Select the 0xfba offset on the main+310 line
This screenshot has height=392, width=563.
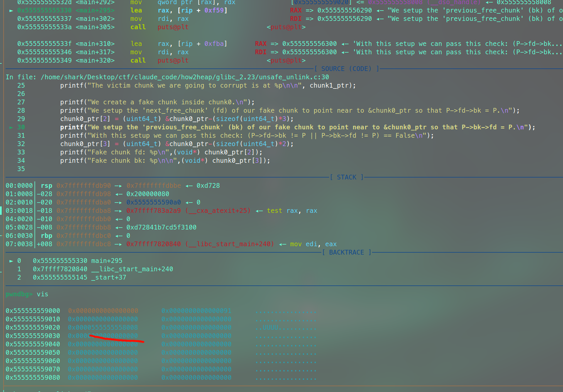(214, 44)
